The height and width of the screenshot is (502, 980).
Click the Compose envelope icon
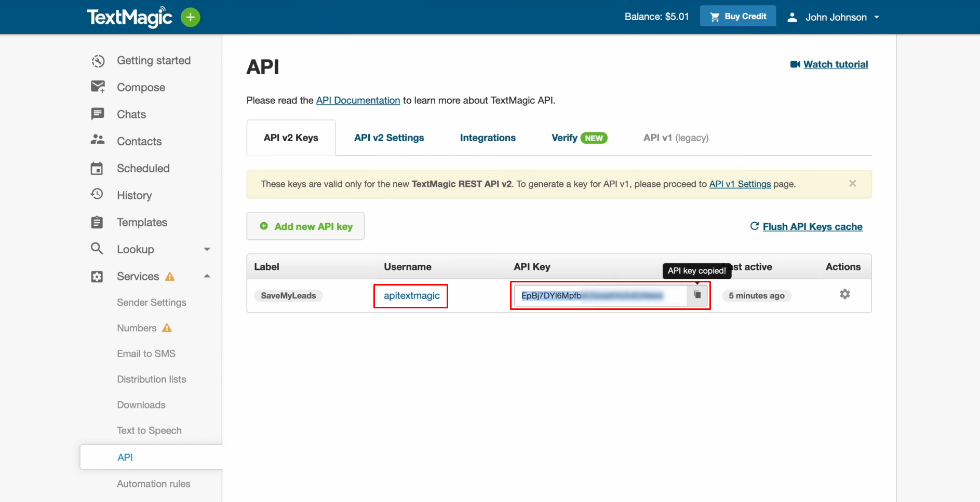[x=98, y=87]
